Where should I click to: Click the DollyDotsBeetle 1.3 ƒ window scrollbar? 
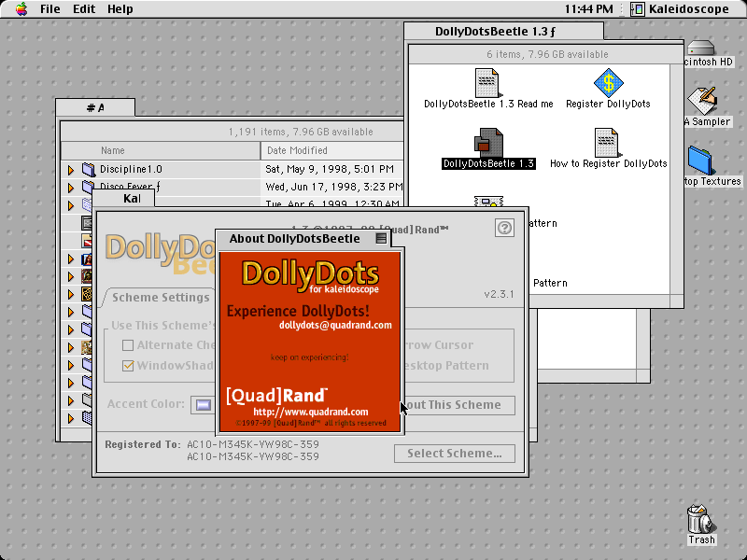click(676, 178)
